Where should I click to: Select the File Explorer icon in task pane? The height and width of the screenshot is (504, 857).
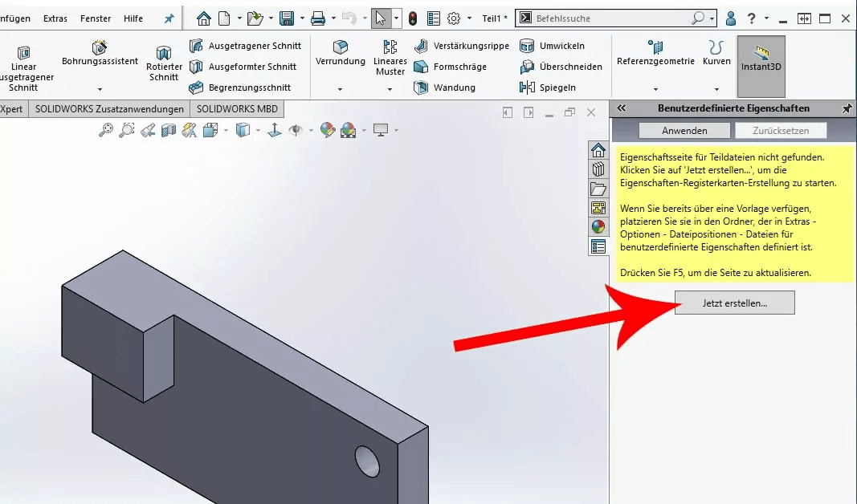598,189
